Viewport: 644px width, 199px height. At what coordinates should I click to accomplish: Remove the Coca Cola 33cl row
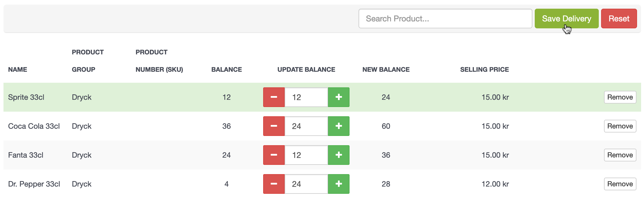click(620, 126)
